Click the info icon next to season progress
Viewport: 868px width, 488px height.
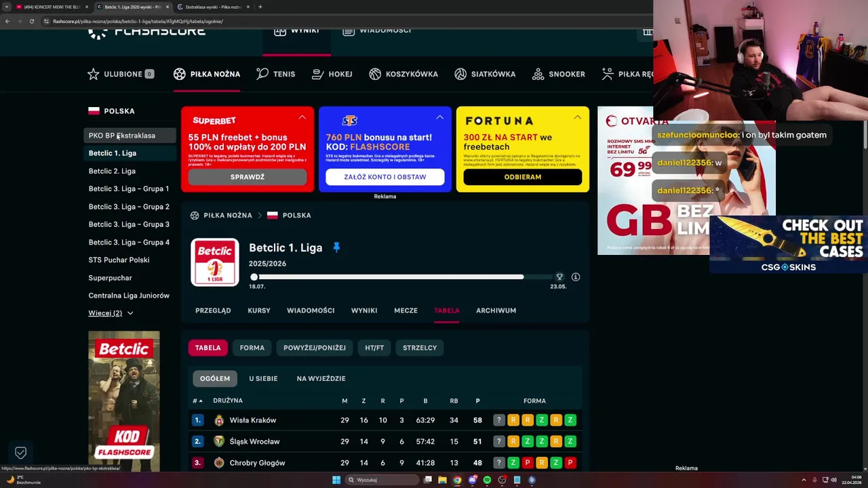point(576,277)
